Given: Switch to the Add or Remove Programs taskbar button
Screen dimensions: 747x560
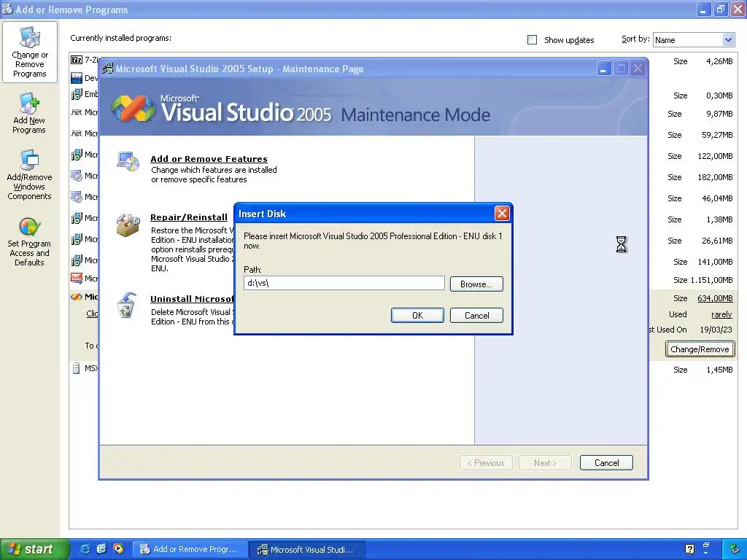Looking at the screenshot, I should coord(190,550).
